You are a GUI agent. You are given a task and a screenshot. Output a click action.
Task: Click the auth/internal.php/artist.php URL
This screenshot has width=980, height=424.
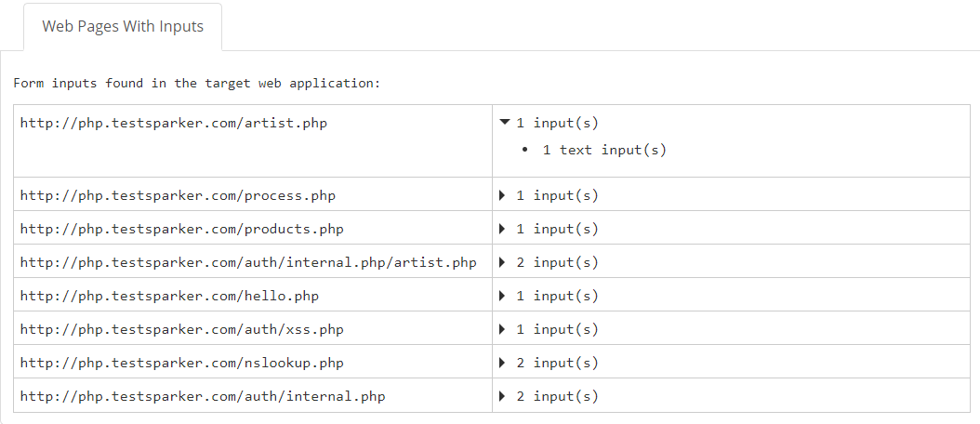coord(248,262)
